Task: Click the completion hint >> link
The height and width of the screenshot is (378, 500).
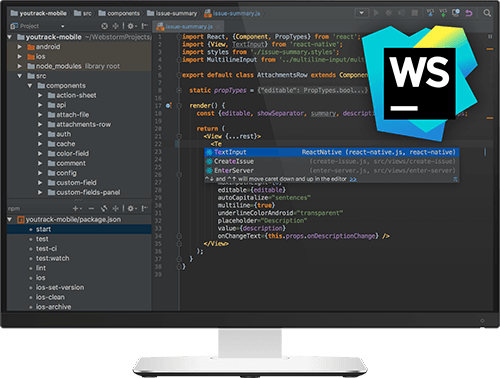Action: 353,179
